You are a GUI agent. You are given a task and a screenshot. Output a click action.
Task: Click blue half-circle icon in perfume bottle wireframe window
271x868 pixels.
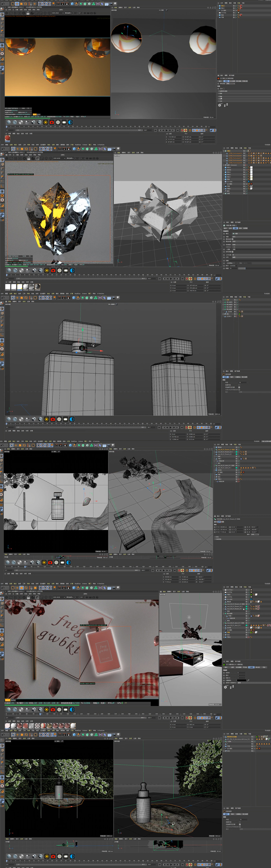point(72,419)
